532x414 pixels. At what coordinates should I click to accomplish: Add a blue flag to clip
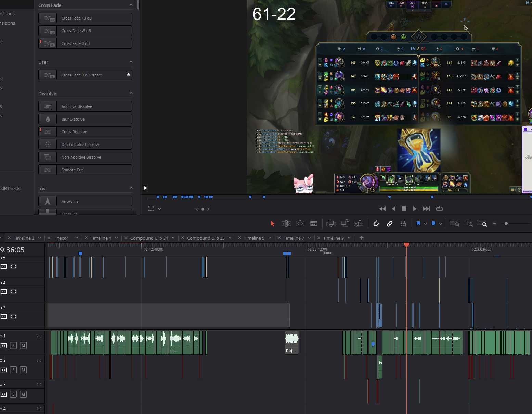coord(418,223)
